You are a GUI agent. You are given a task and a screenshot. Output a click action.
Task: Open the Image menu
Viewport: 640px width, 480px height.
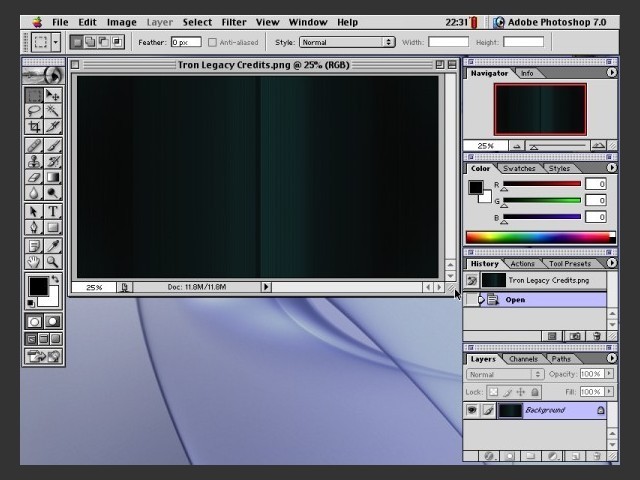point(122,22)
